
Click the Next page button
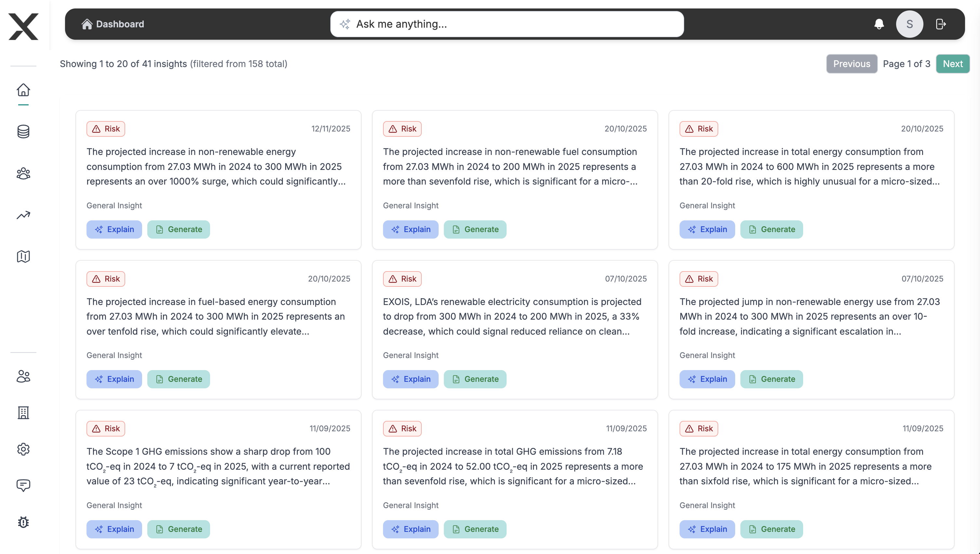[952, 63]
